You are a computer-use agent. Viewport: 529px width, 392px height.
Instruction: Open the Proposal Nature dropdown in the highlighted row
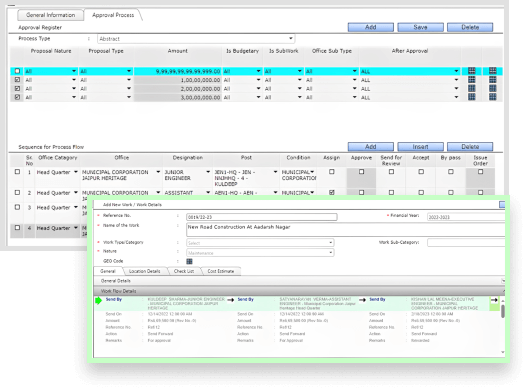tap(51, 71)
